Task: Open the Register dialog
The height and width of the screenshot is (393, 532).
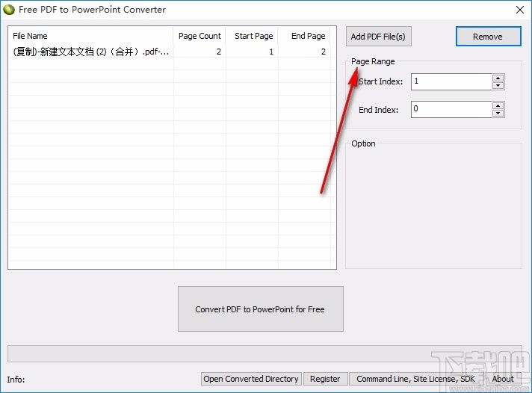Action: coord(325,379)
